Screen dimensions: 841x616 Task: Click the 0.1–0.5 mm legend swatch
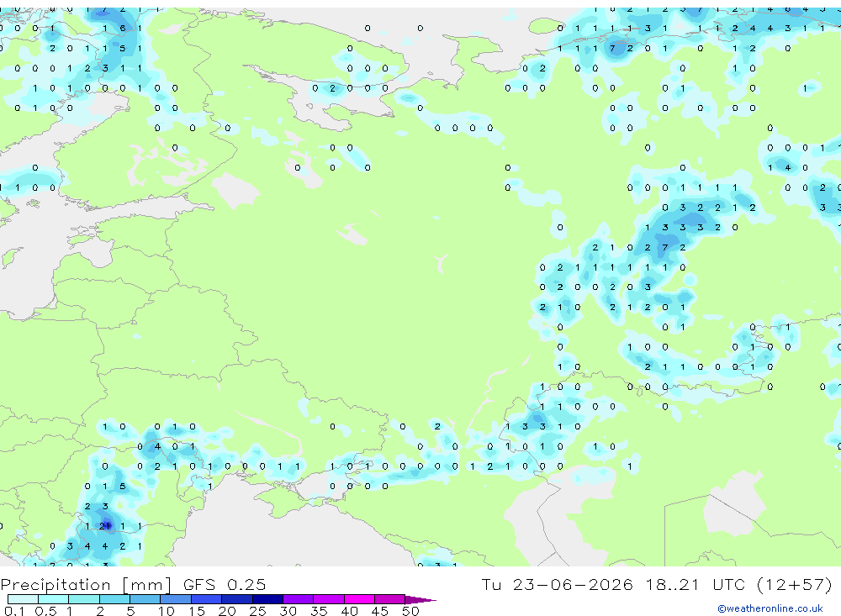coord(23,599)
